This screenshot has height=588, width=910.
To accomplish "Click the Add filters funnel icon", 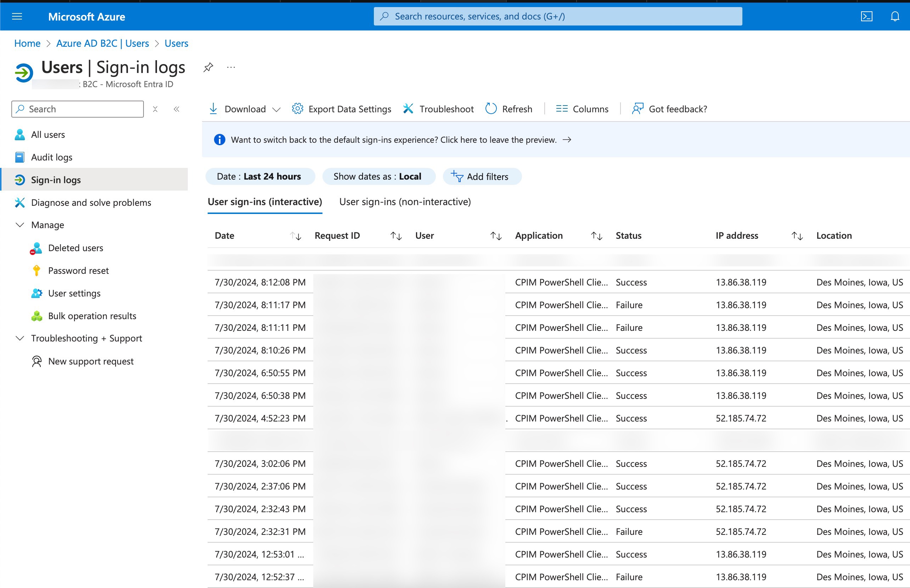I will point(457,176).
